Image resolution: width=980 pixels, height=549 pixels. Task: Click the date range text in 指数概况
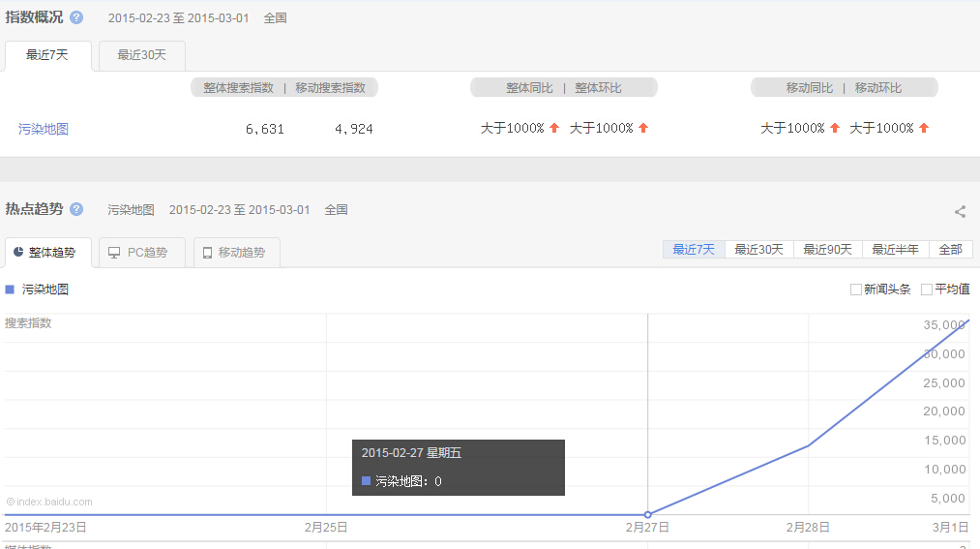click(x=178, y=18)
